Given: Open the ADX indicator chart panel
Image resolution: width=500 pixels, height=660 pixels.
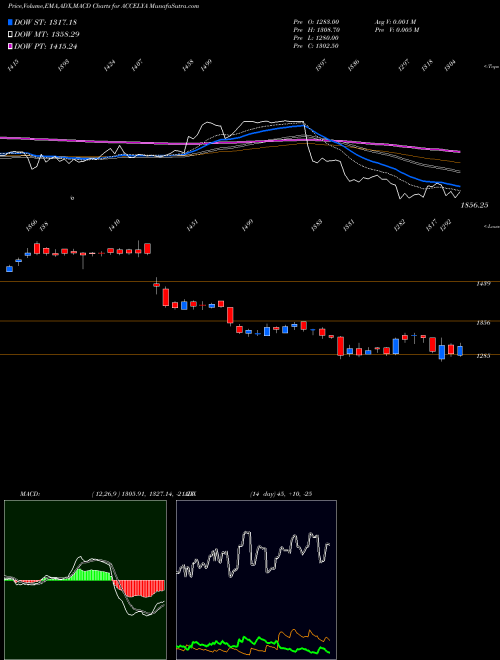Looking at the screenshot, I should tap(256, 580).
